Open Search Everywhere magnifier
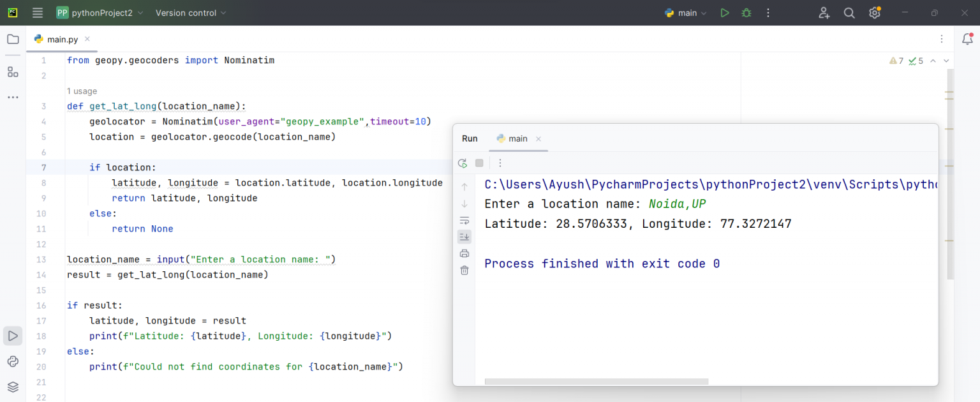 coord(849,12)
